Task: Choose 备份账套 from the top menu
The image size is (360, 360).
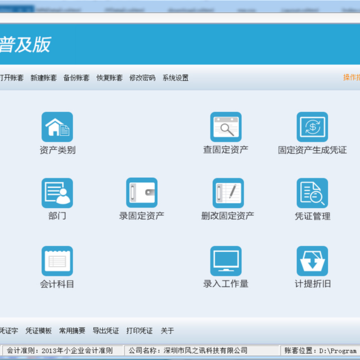Action: 76,78
